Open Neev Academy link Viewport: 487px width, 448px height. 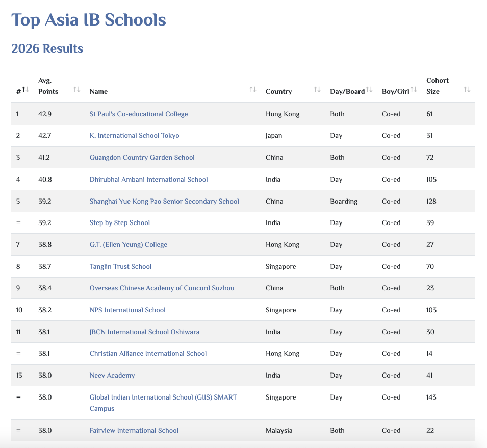point(112,376)
